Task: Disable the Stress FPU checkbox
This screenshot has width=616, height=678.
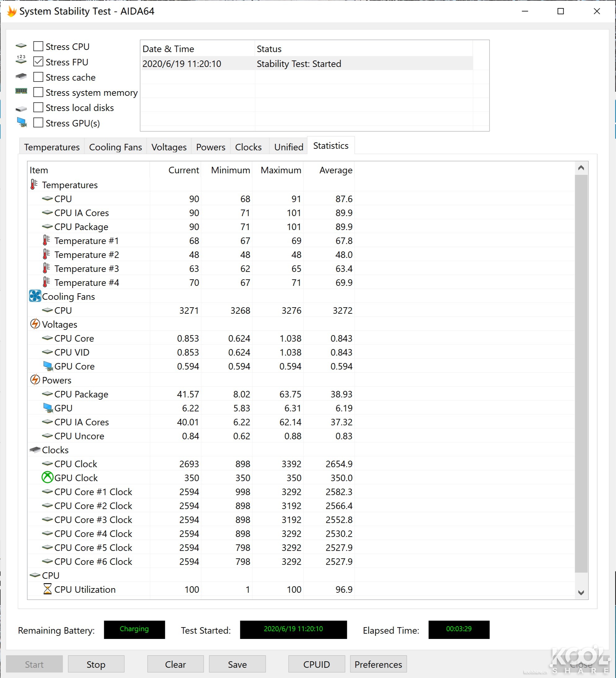Action: 38,62
